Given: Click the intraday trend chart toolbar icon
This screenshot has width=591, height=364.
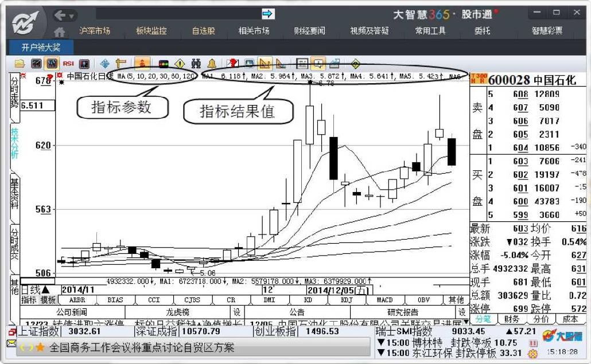Looking at the screenshot, I should tap(36, 64).
